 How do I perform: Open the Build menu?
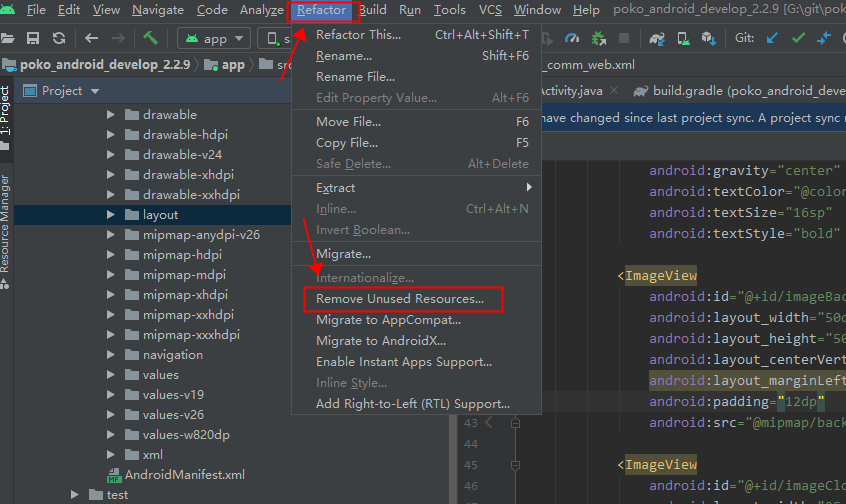point(373,10)
